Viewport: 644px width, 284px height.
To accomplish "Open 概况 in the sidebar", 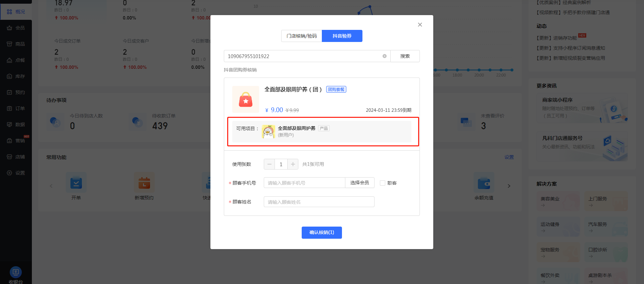I will click(16, 12).
